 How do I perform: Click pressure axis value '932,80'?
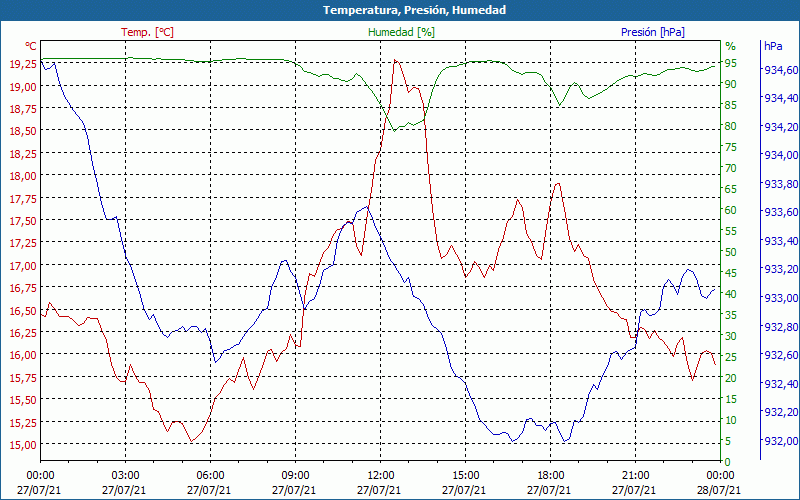coord(781,327)
